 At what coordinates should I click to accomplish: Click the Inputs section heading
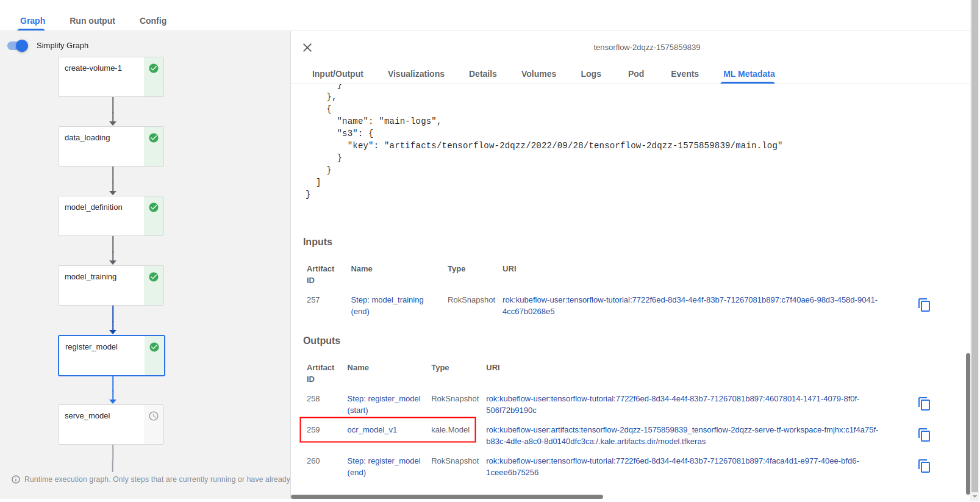coord(318,242)
